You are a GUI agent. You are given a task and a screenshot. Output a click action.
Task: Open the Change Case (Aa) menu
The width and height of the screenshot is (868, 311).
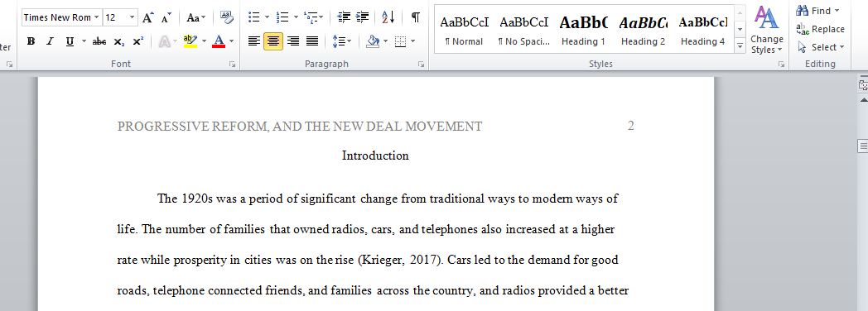point(196,17)
